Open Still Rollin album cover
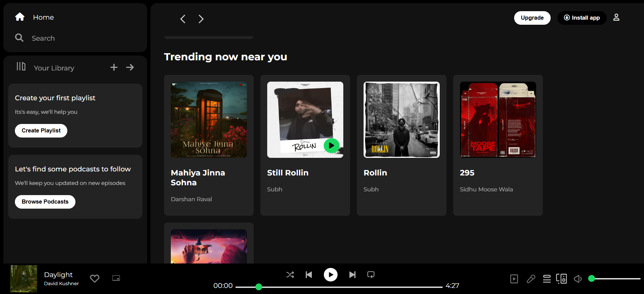The height and width of the screenshot is (294, 644). [x=305, y=120]
